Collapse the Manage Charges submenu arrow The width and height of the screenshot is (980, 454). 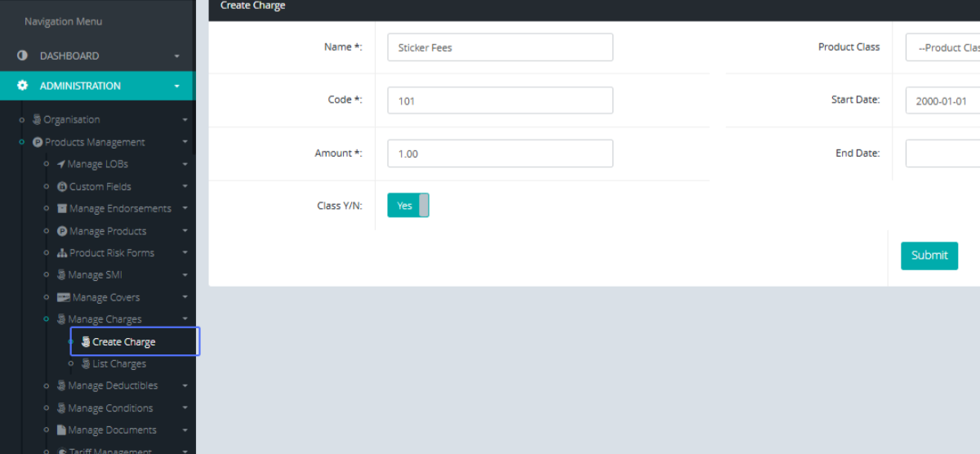click(x=185, y=319)
